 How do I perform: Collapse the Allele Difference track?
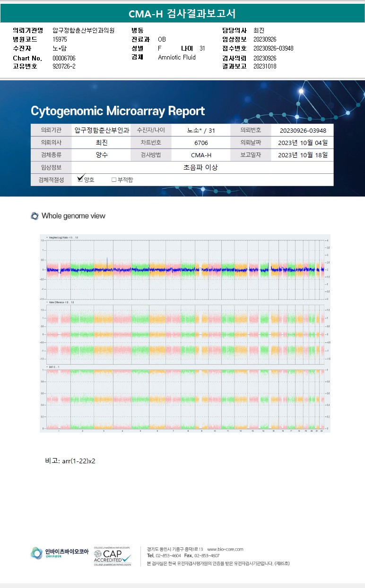(47, 302)
